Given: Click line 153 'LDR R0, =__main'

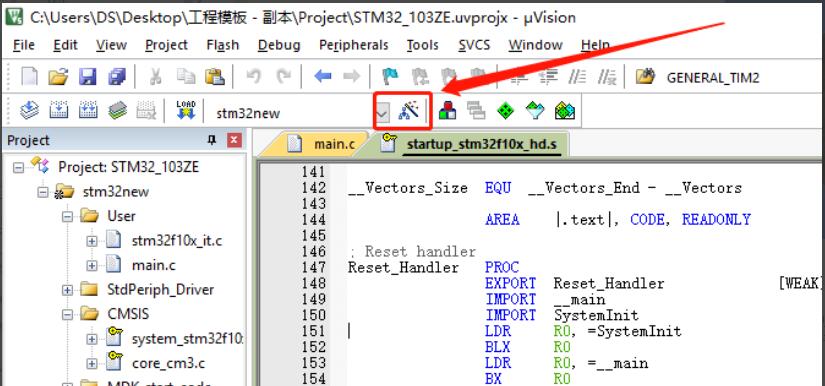Looking at the screenshot, I should tap(567, 363).
